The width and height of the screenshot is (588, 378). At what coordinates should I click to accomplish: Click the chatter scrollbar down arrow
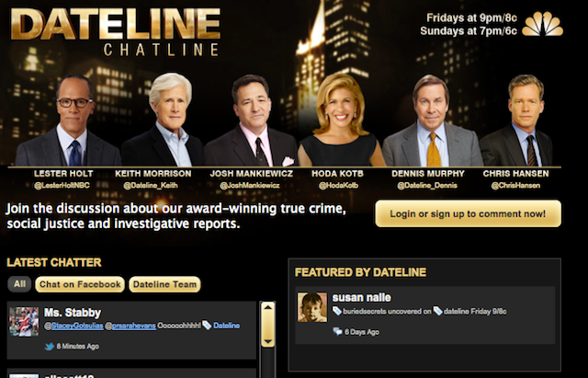267,341
